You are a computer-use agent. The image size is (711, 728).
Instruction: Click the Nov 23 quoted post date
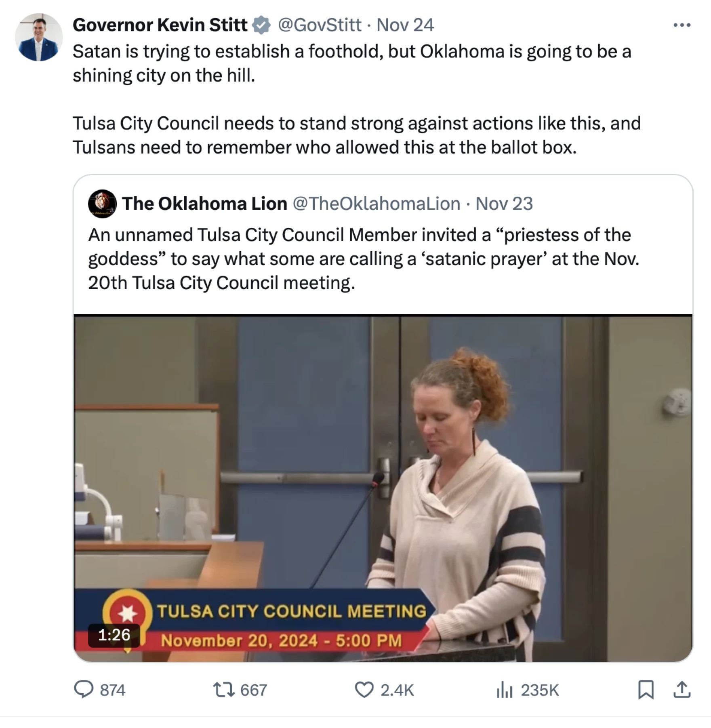[504, 204]
